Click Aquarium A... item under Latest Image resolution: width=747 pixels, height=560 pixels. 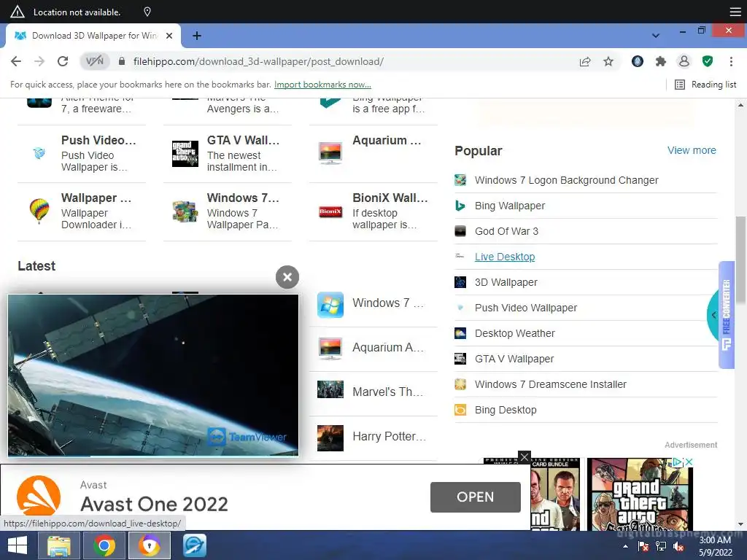[373, 349]
